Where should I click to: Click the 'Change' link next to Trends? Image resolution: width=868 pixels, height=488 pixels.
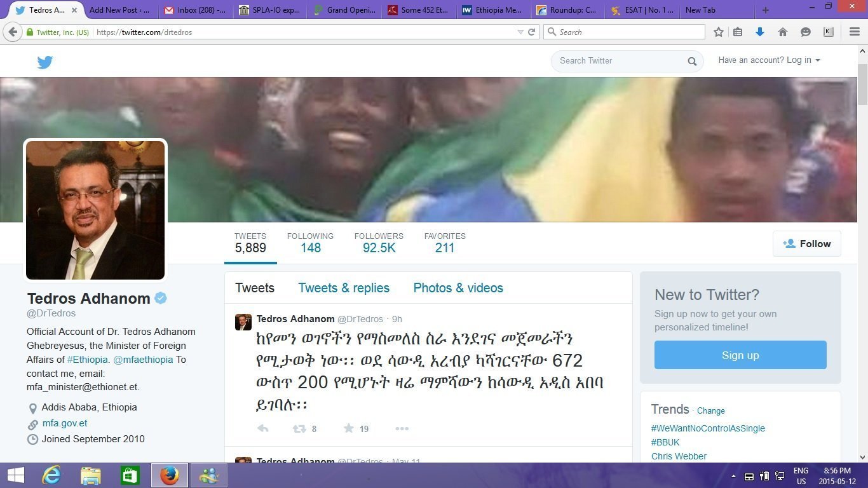pyautogui.click(x=711, y=411)
